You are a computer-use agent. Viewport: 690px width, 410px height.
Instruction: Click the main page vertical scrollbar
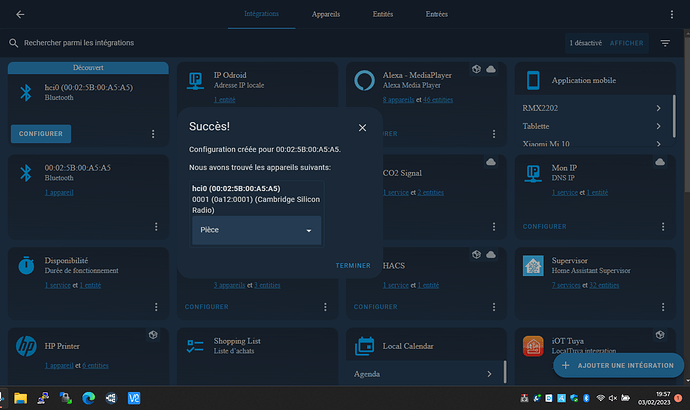pyautogui.click(x=686, y=114)
